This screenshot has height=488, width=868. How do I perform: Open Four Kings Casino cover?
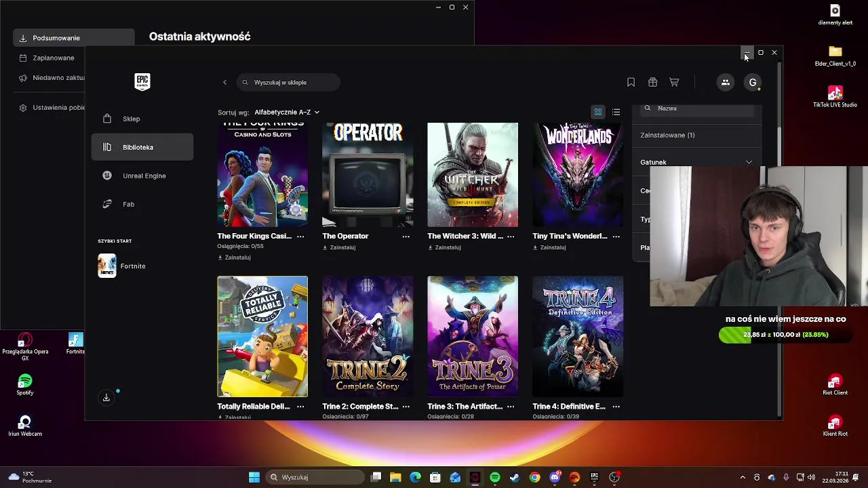(x=262, y=175)
